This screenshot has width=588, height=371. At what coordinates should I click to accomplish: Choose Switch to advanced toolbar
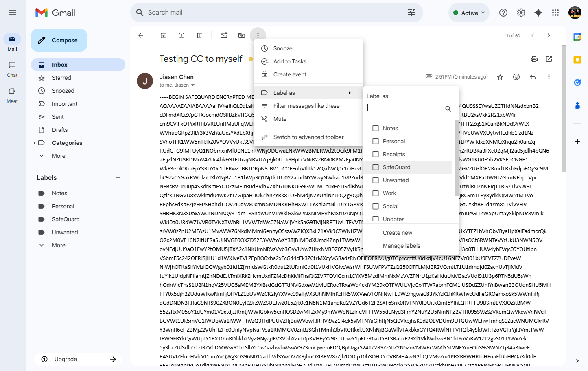(x=308, y=137)
